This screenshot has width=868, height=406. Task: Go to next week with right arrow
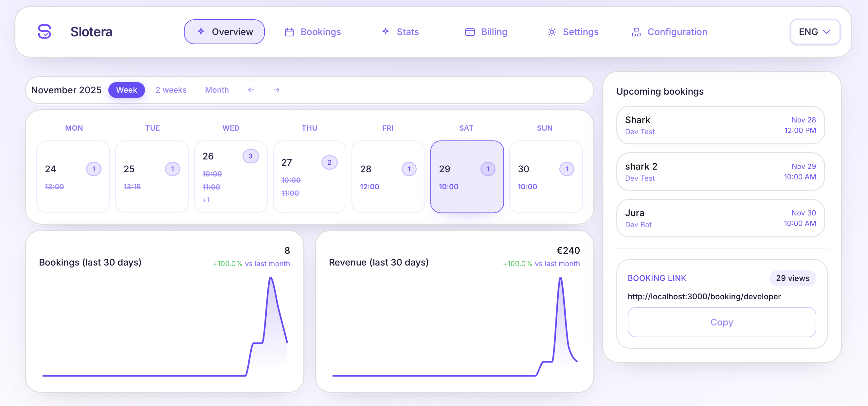pyautogui.click(x=276, y=90)
